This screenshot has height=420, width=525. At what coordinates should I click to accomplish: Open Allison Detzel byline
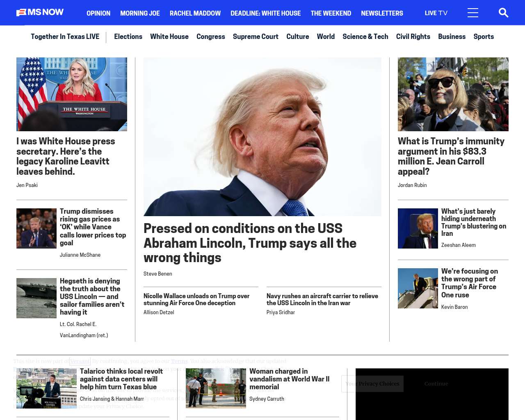159,313
